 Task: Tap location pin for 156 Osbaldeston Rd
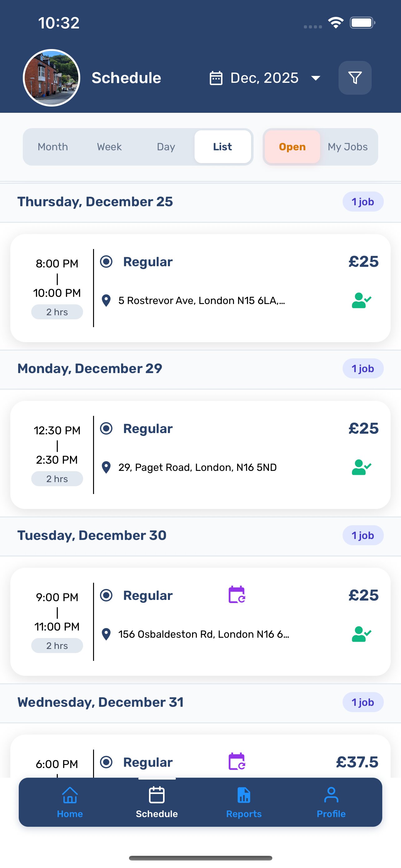tap(106, 634)
